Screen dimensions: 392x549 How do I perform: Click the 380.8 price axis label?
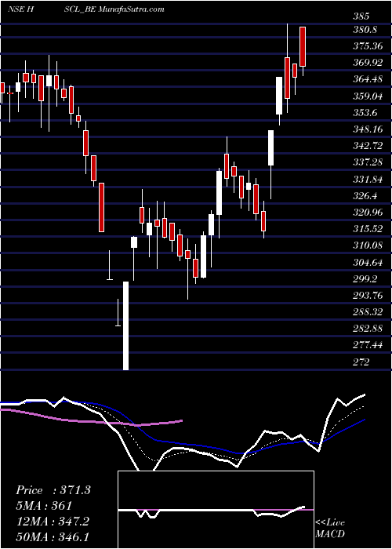365,30
